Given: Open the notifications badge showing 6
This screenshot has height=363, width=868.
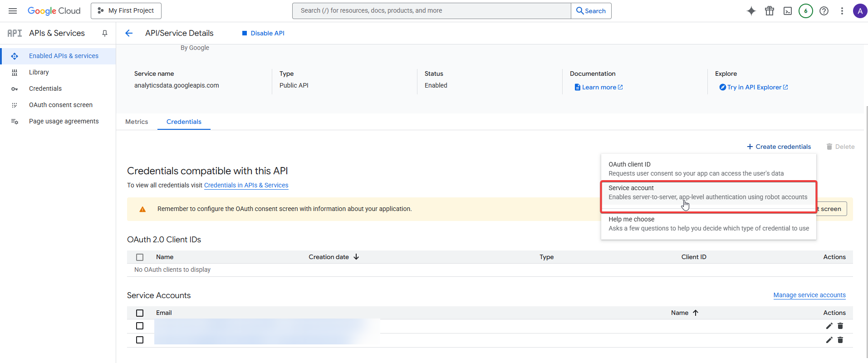Looking at the screenshot, I should point(806,11).
